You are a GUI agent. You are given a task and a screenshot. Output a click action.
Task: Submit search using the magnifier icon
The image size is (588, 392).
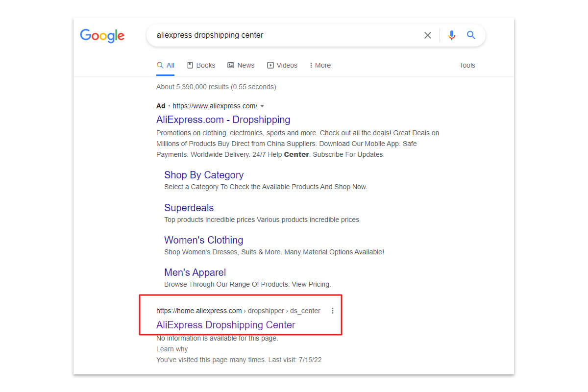click(471, 35)
